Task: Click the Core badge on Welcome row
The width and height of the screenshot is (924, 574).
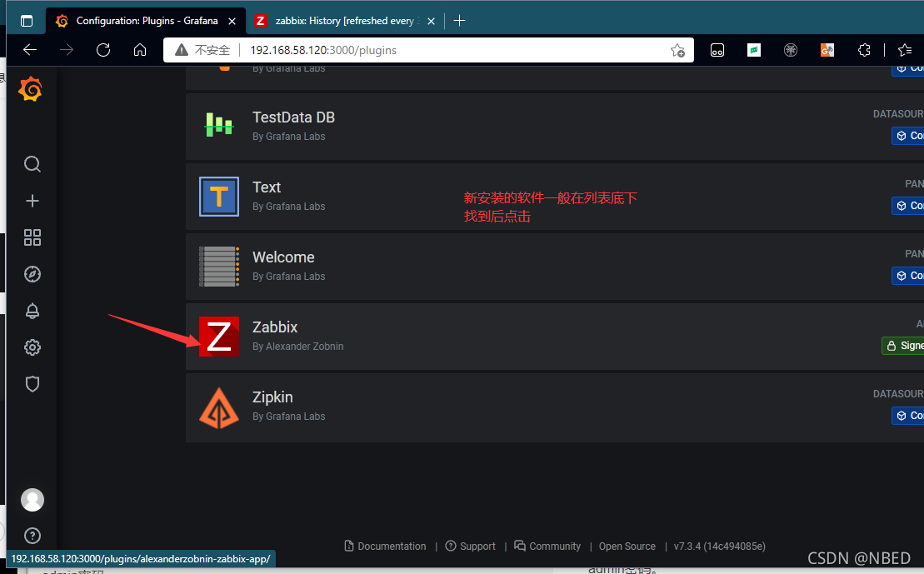Action: pyautogui.click(x=907, y=275)
